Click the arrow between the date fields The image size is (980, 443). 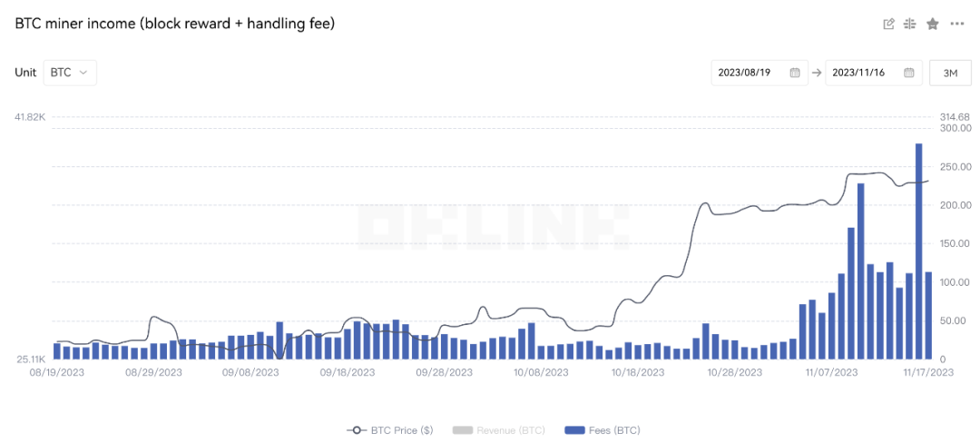point(817,73)
